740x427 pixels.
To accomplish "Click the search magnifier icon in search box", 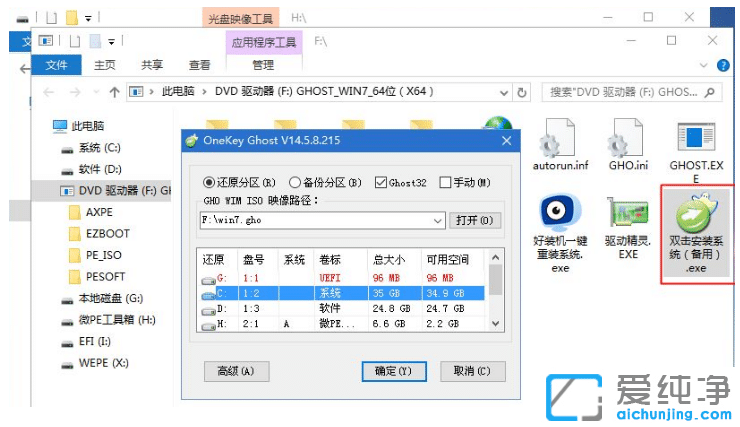I will (709, 92).
